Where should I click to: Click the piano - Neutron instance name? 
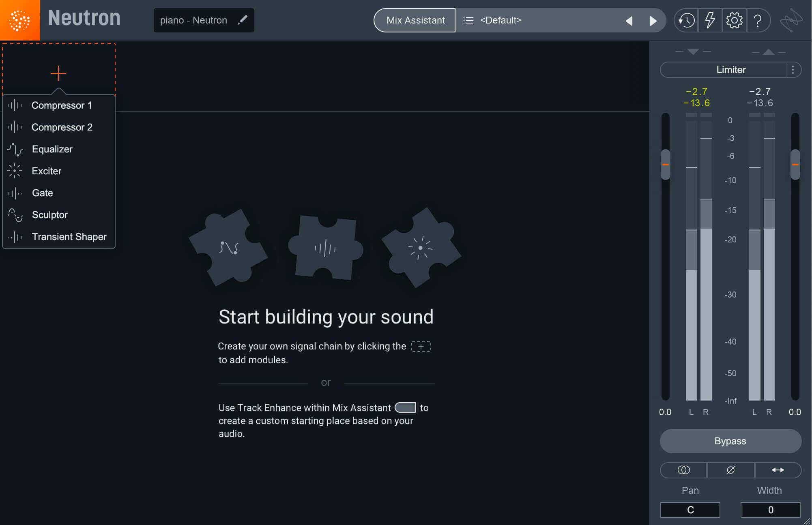point(193,20)
